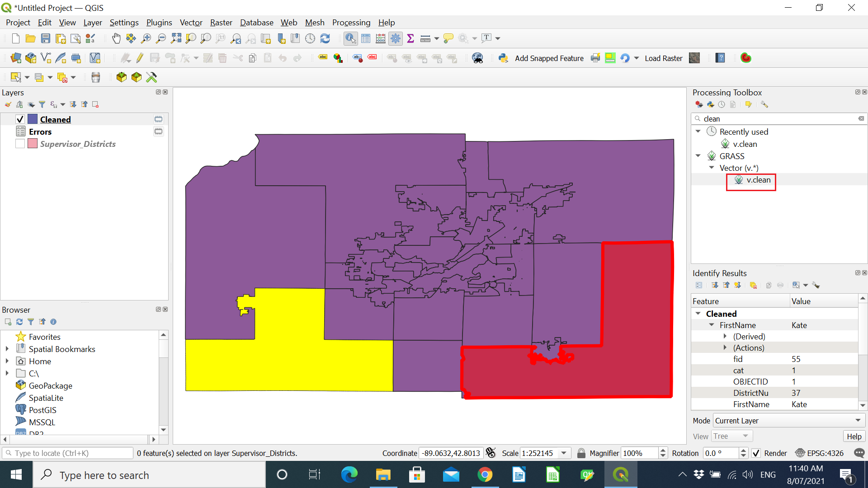Open the attribute table icon
Viewport: 868px width, 488px height.
point(366,38)
